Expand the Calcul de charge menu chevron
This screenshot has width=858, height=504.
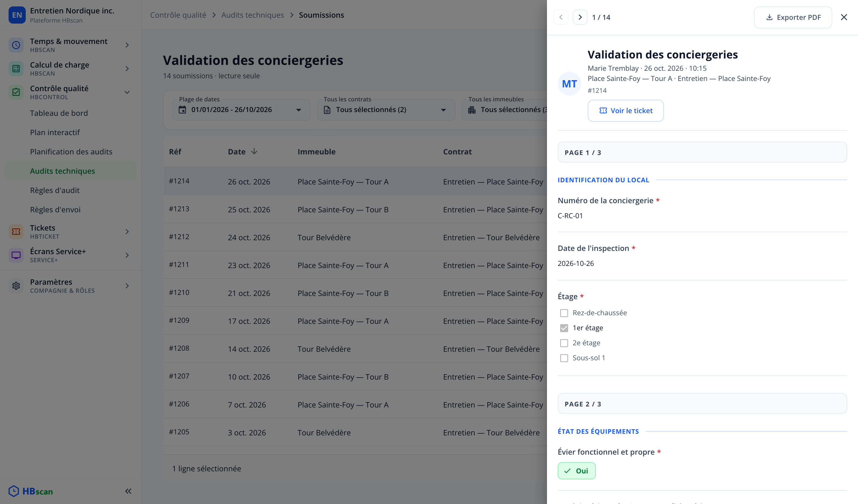[x=127, y=68]
